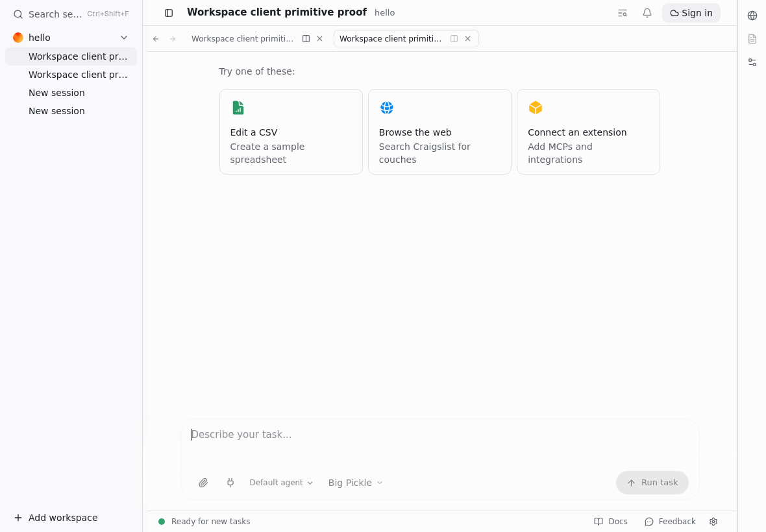
Task: Click the yellow cube extension icon
Action: click(x=536, y=108)
